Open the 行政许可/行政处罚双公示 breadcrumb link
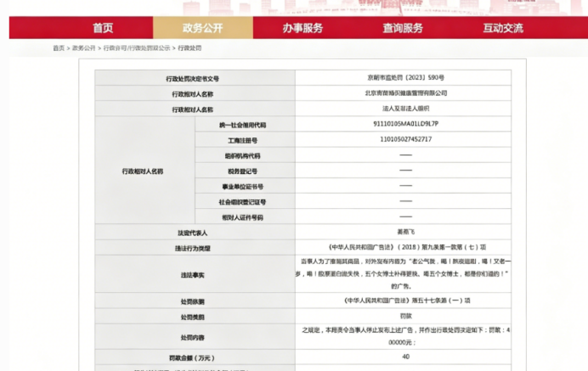 pyautogui.click(x=137, y=48)
